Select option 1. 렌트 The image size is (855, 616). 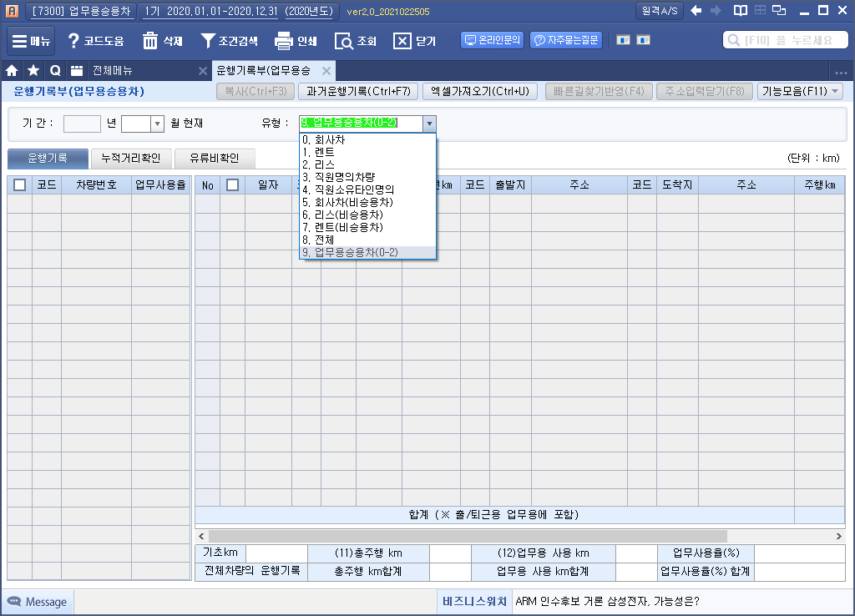click(x=367, y=153)
